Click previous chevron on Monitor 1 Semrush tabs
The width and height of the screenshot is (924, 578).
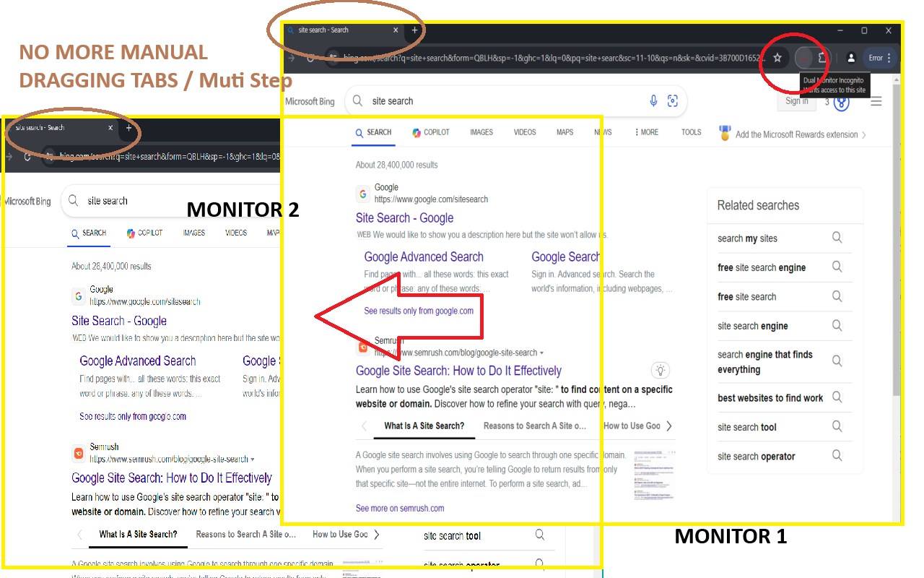(365, 426)
